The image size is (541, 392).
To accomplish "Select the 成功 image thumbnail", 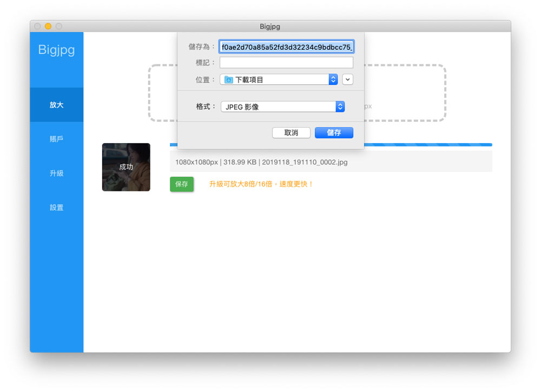I will pos(126,167).
